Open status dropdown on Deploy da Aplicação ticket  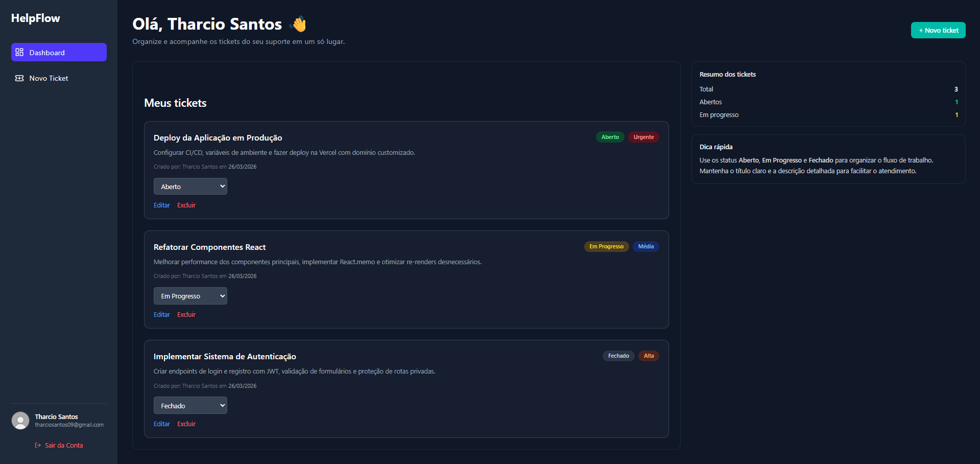(190, 187)
